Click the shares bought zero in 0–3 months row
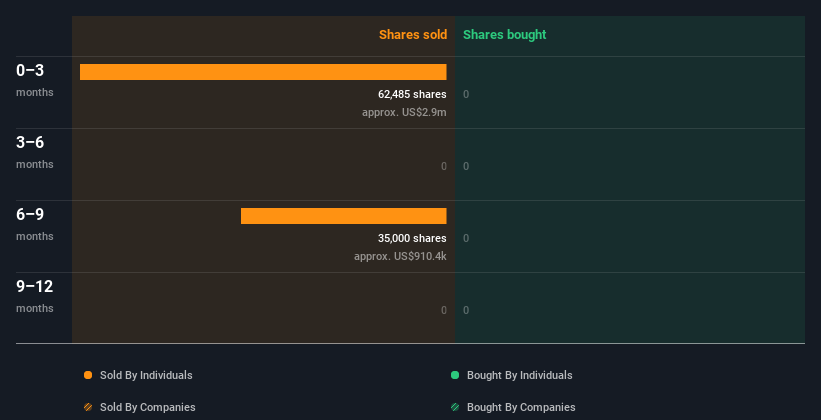The image size is (821, 420). tap(466, 94)
